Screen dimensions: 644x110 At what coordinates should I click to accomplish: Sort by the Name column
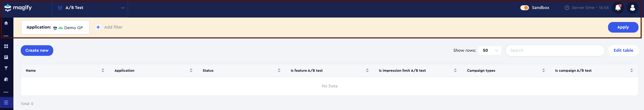[x=103, y=70]
